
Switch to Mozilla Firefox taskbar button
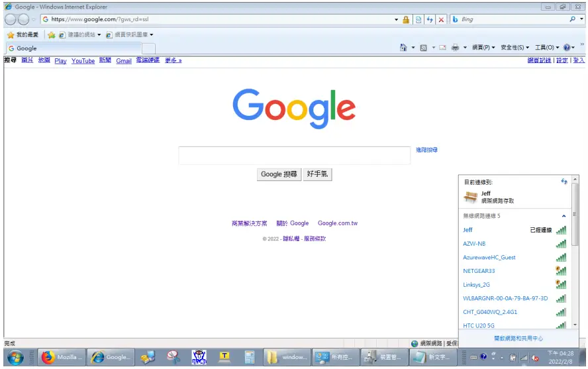62,357
